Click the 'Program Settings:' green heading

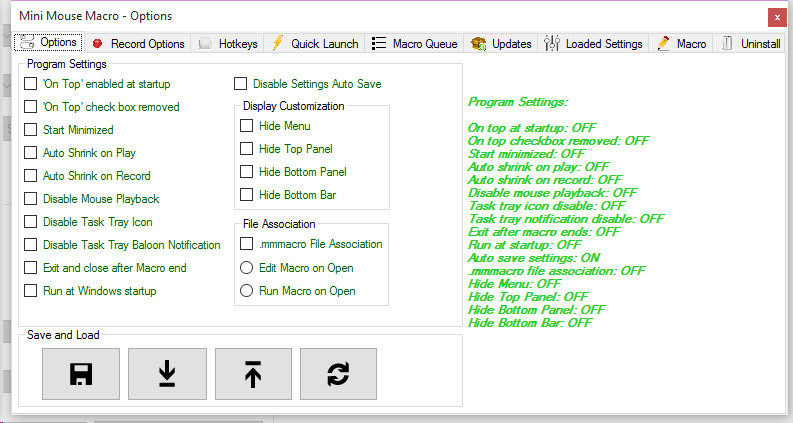[x=518, y=102]
